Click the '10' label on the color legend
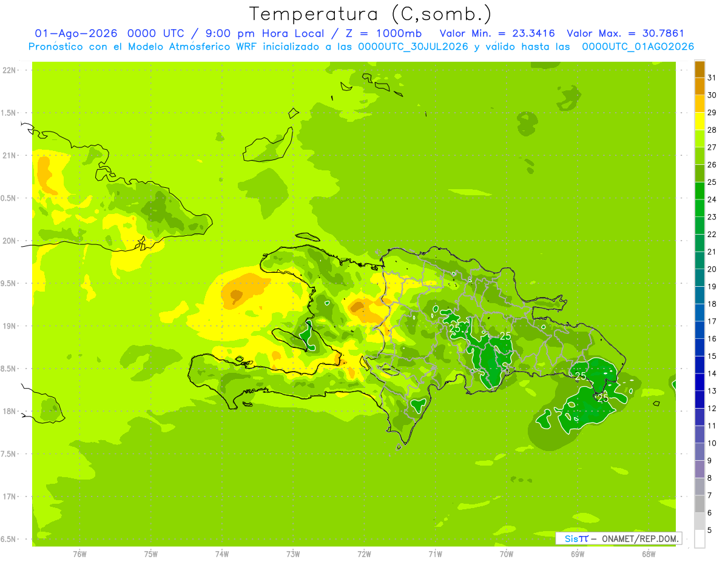This screenshot has width=728, height=562. [712, 443]
